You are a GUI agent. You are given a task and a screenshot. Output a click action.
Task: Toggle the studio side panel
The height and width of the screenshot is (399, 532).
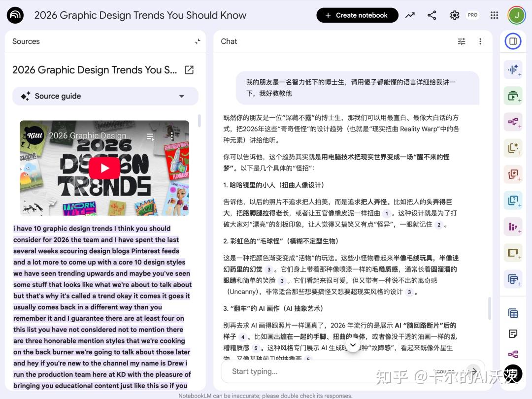(513, 41)
